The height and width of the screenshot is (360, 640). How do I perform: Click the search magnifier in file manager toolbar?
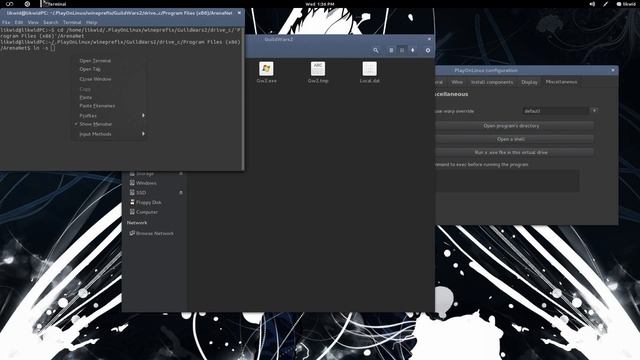point(376,50)
